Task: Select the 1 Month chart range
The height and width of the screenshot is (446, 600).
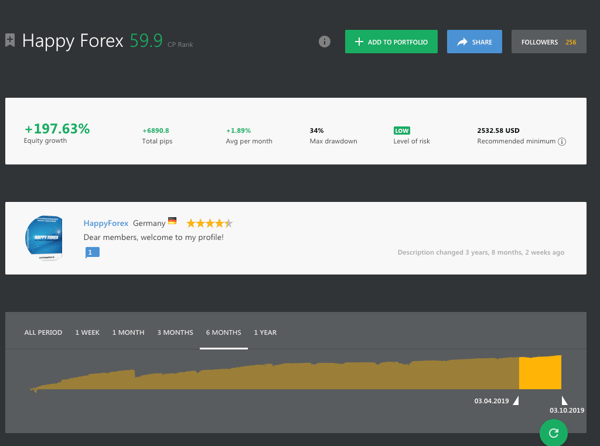Action: (128, 332)
